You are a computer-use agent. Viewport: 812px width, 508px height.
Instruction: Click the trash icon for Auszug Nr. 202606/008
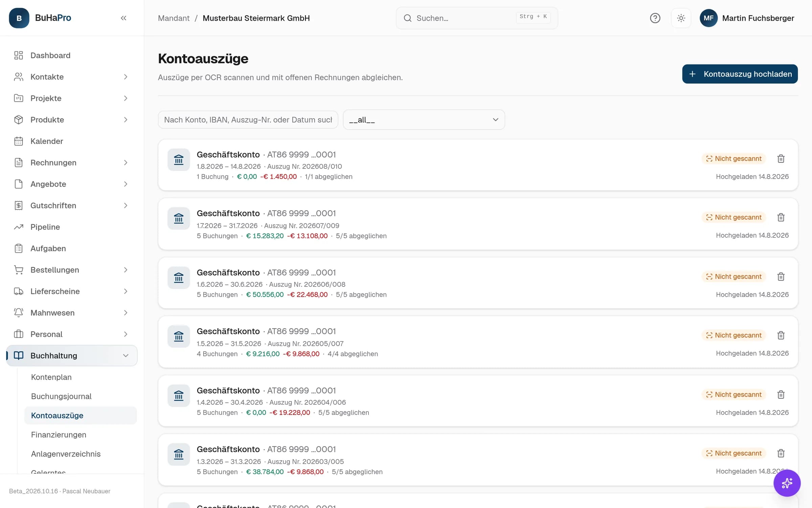click(781, 277)
